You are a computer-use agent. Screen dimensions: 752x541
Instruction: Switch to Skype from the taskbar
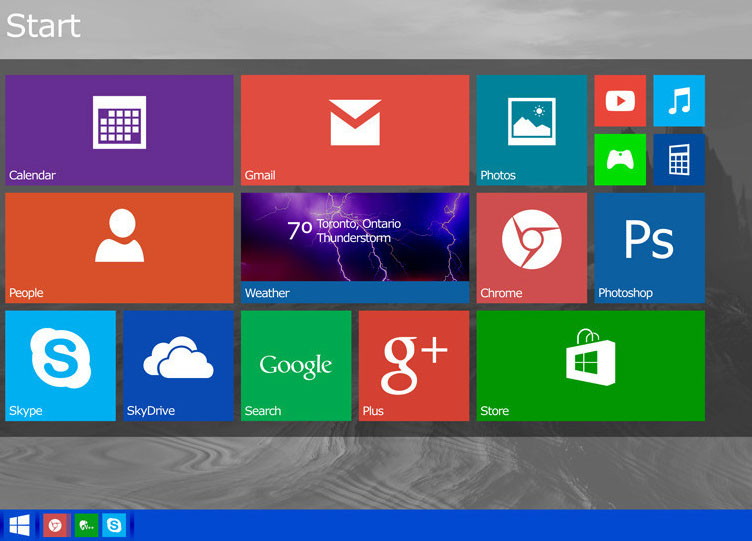[114, 525]
